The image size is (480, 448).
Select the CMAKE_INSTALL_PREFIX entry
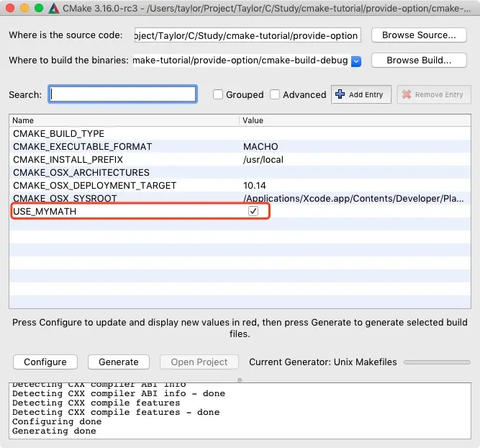(x=68, y=160)
